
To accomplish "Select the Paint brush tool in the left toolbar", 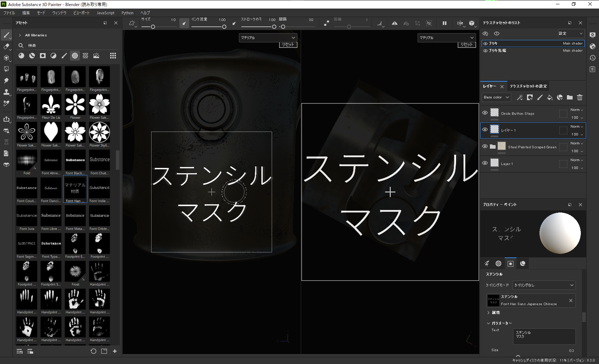I will pyautogui.click(x=6, y=35).
